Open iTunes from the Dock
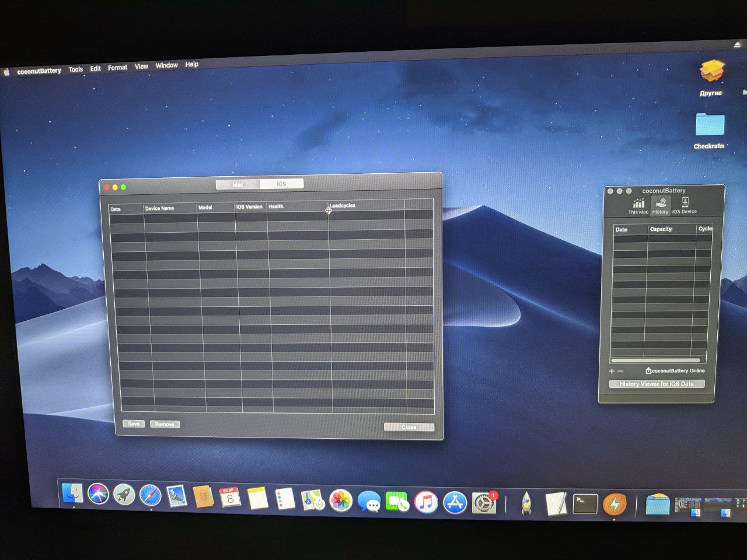747x560 pixels. pos(426,502)
